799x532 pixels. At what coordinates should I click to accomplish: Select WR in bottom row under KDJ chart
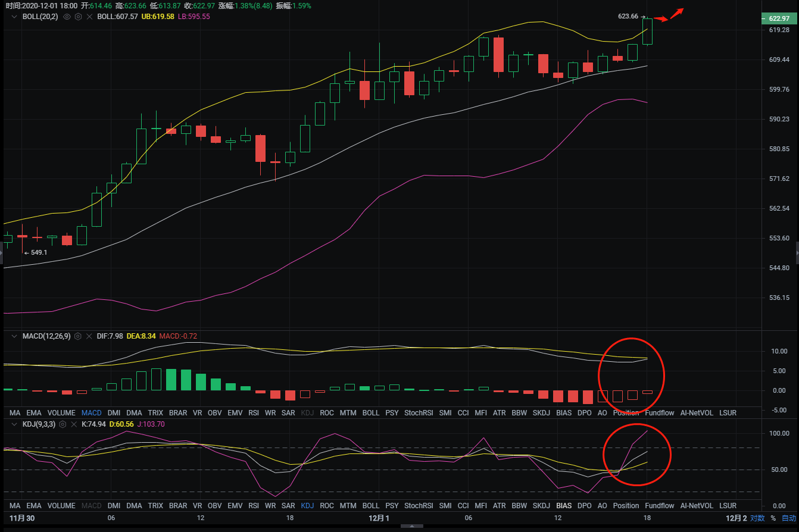coord(270,506)
